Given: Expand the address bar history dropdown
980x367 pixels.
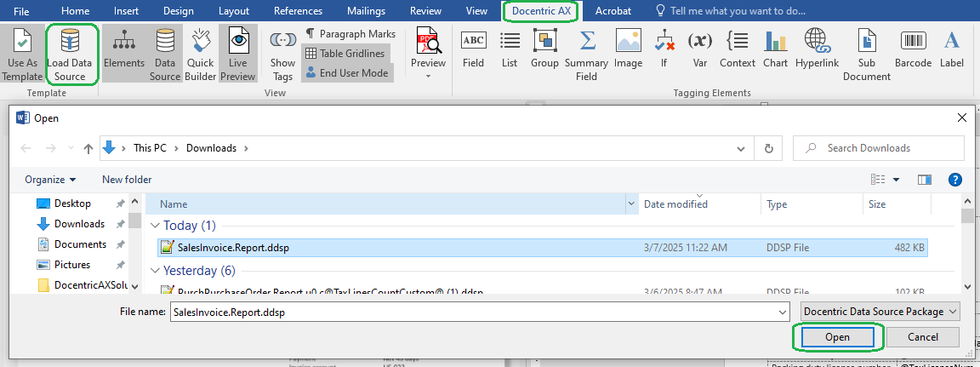Looking at the screenshot, I should coord(741,148).
